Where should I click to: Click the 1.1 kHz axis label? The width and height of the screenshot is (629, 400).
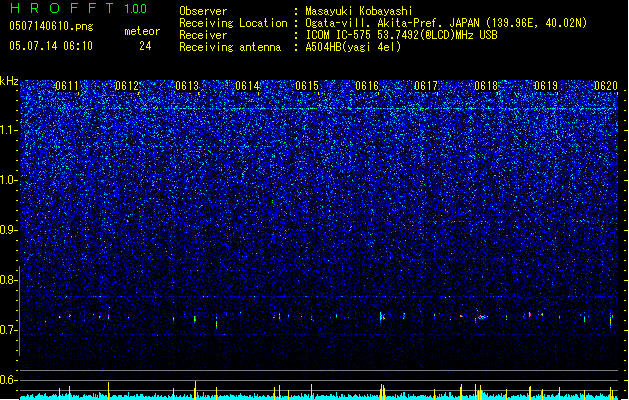(x=9, y=130)
